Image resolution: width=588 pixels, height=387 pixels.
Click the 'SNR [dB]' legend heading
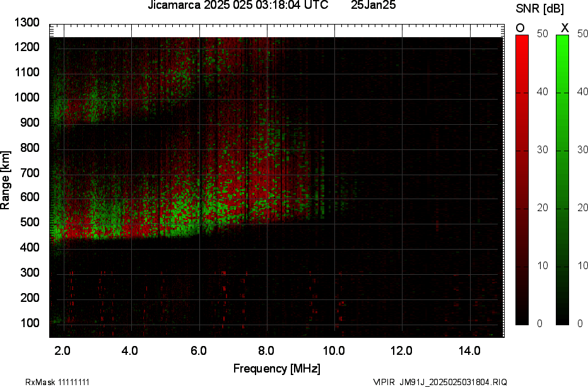(x=539, y=9)
